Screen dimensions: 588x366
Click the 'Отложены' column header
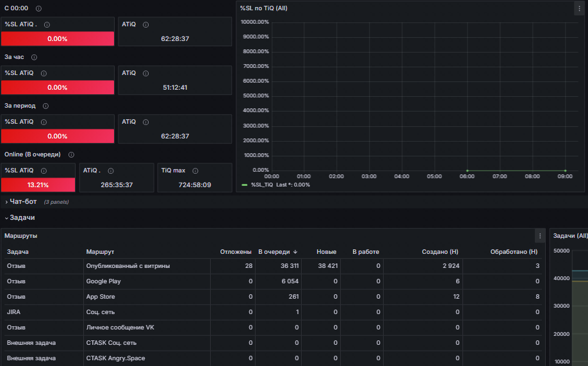[x=236, y=252]
